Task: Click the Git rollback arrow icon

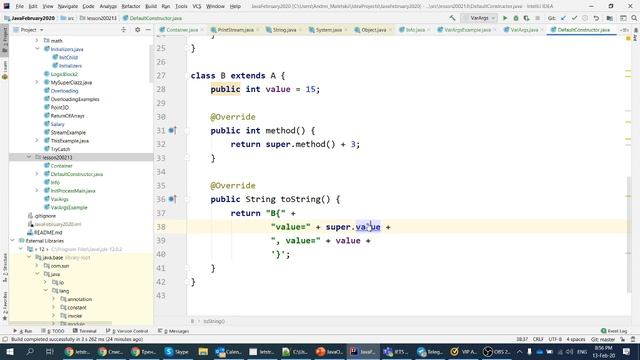Action: click(x=596, y=18)
